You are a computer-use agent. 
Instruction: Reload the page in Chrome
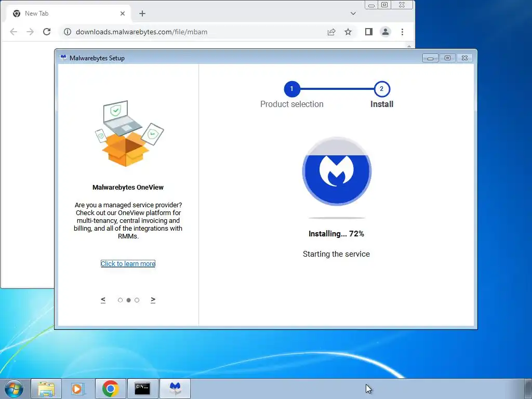point(47,32)
